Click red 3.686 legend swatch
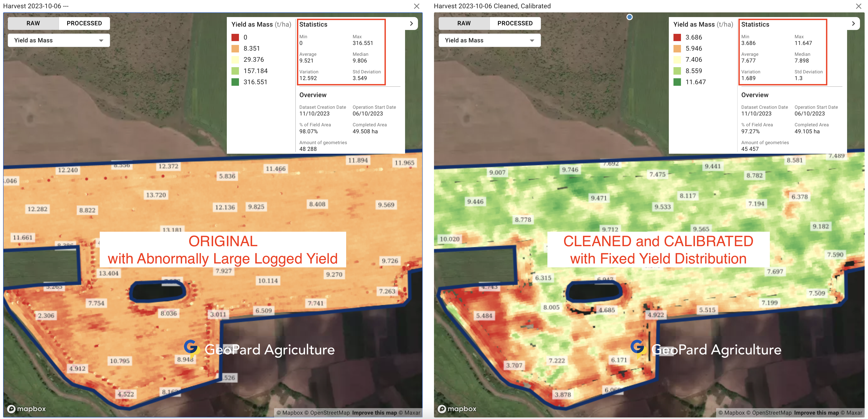This screenshot has width=868, height=419. click(x=677, y=37)
